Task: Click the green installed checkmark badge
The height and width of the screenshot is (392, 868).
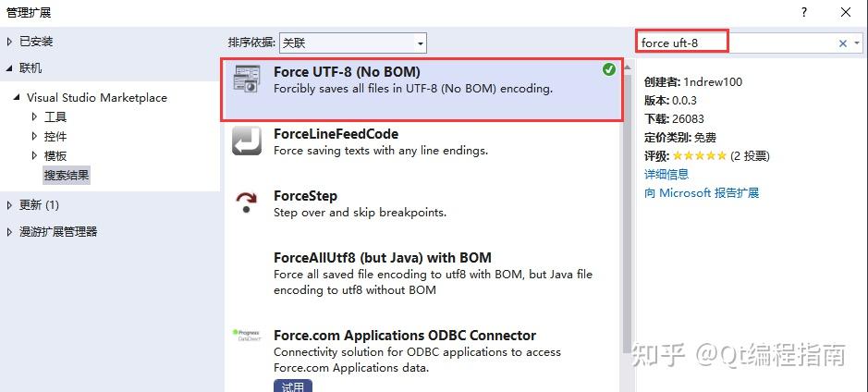Action: 608,69
